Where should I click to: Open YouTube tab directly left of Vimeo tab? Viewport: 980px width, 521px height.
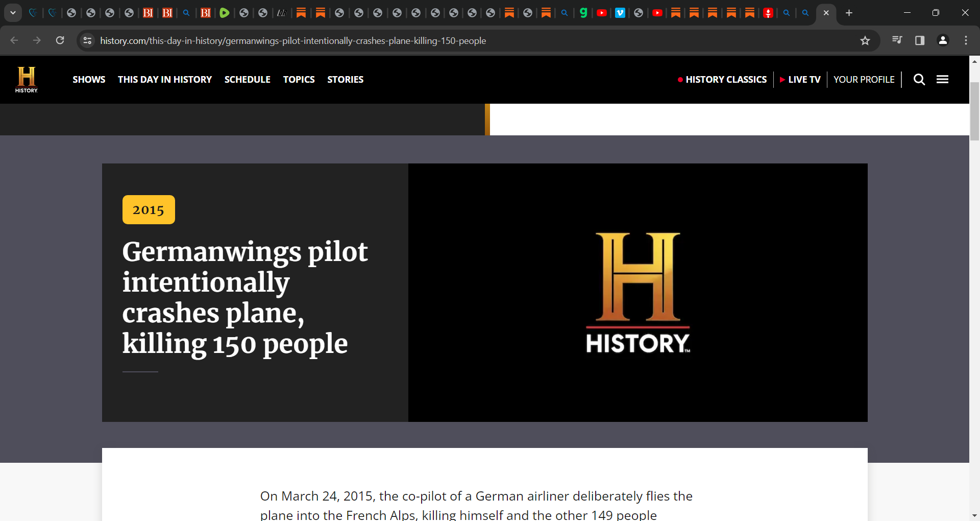(602, 13)
